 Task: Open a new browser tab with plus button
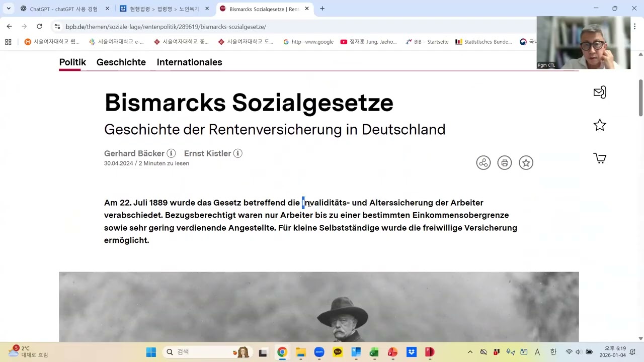pos(322,9)
